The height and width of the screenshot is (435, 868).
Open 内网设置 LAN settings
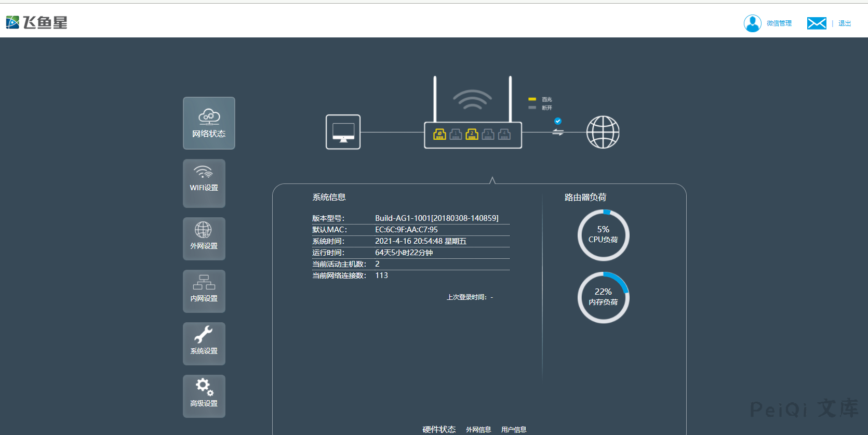click(x=204, y=291)
